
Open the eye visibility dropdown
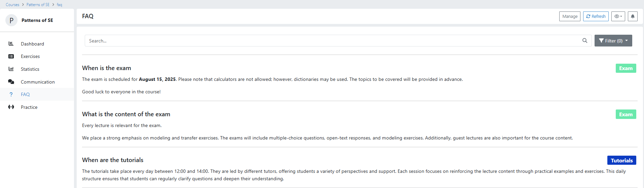pyautogui.click(x=618, y=16)
